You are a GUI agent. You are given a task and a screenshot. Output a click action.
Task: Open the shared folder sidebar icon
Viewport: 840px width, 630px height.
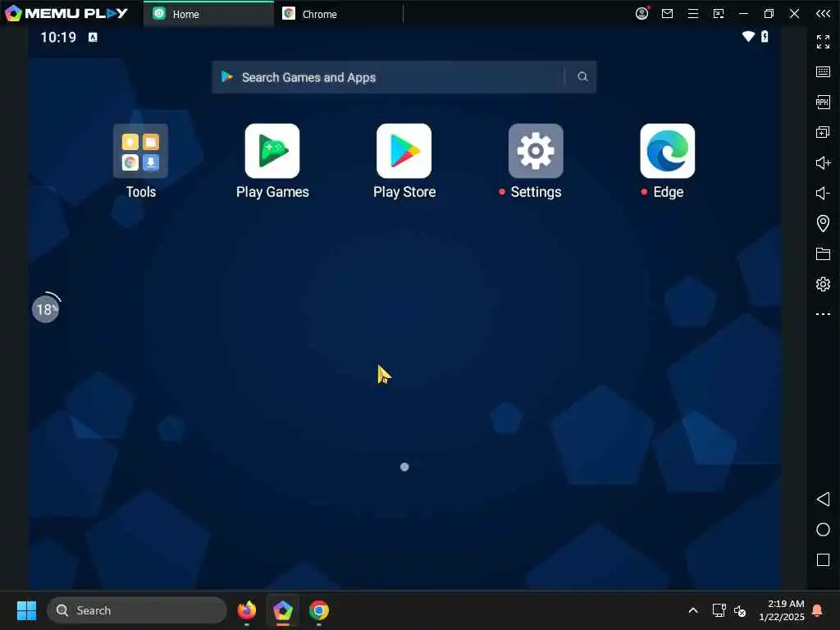click(823, 253)
